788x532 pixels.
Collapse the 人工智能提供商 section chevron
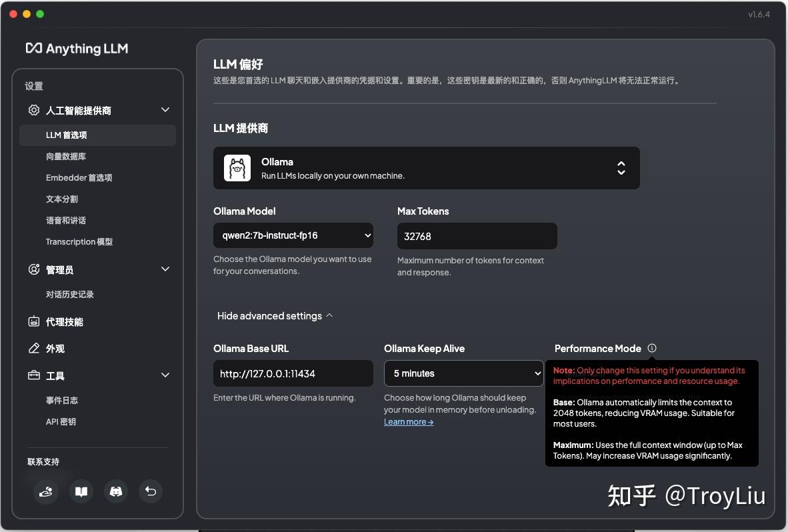pyautogui.click(x=165, y=109)
